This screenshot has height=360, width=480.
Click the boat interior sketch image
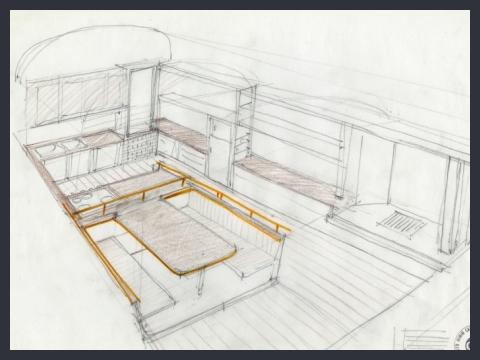coord(240,180)
